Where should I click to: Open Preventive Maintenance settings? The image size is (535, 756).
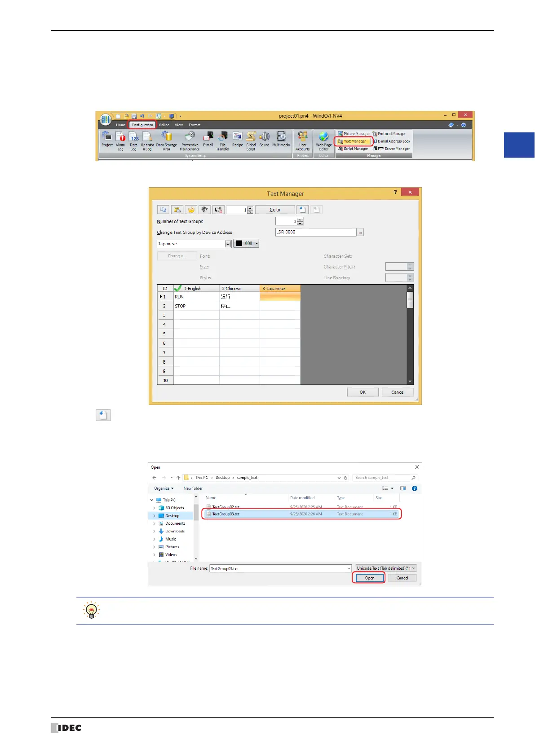[x=190, y=141]
